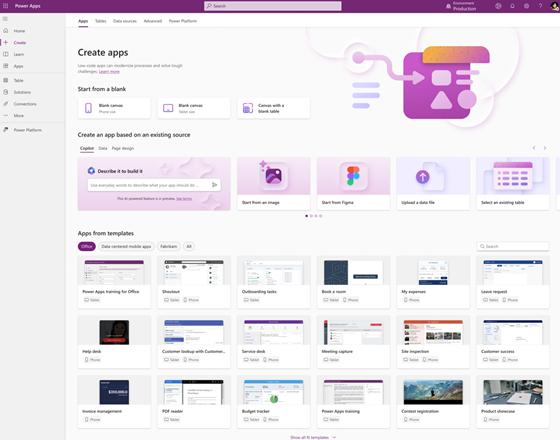
Task: Open the See terms link
Action: [x=184, y=199]
